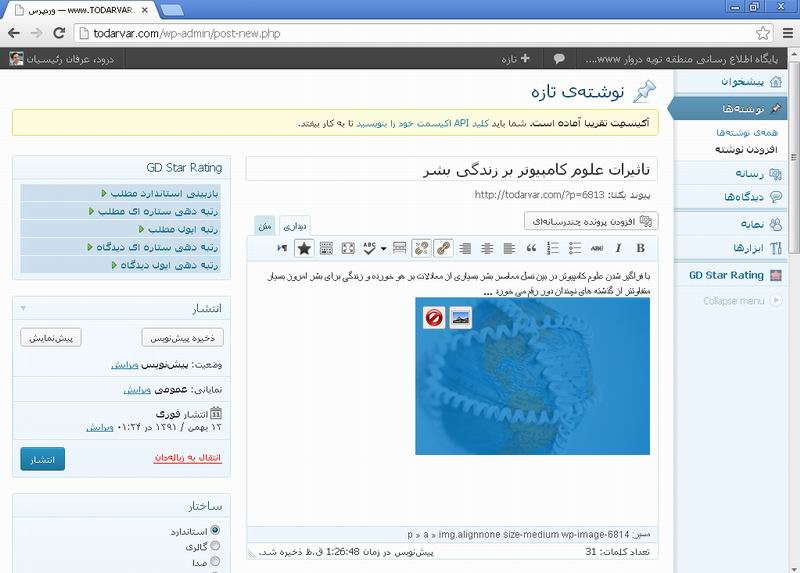This screenshot has width=800, height=573.
Task: Click edit image icon on the picture
Action: (461, 318)
